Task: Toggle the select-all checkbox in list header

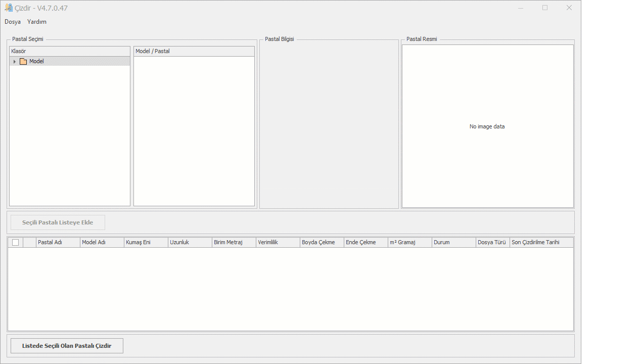Action: [x=16, y=243]
